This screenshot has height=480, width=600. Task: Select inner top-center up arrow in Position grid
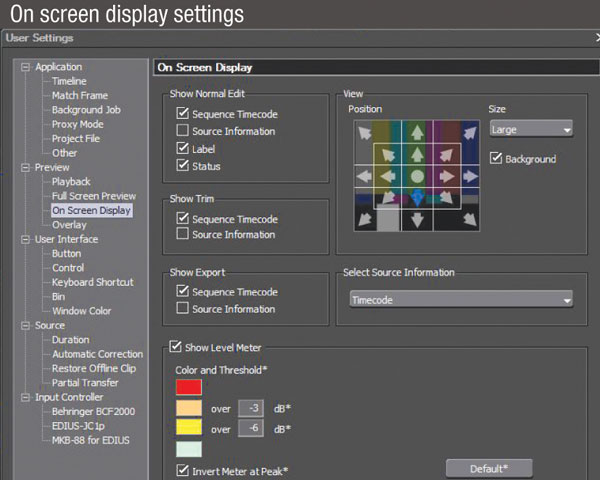(417, 155)
